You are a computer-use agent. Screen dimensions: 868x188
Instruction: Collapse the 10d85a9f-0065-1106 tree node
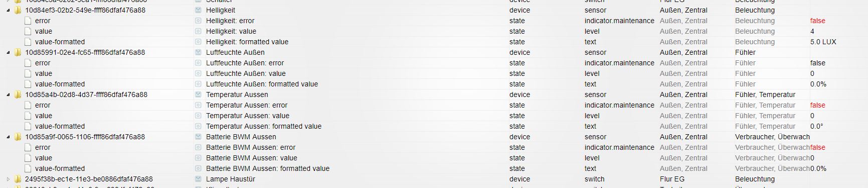(8, 137)
